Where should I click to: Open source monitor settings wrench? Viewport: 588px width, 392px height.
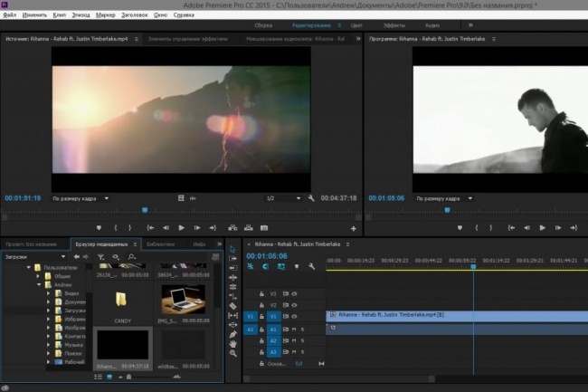tap(311, 198)
